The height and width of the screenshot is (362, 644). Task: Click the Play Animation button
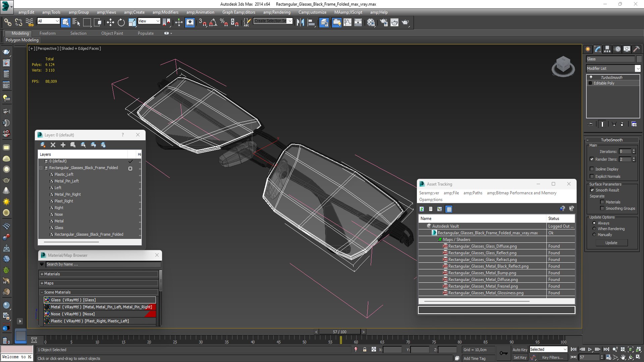(590, 350)
